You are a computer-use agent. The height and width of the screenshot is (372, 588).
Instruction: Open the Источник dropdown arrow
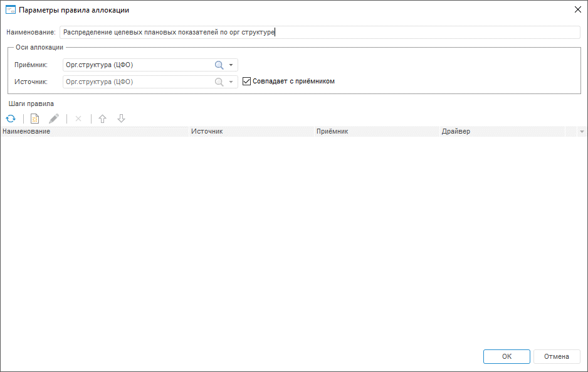(231, 82)
